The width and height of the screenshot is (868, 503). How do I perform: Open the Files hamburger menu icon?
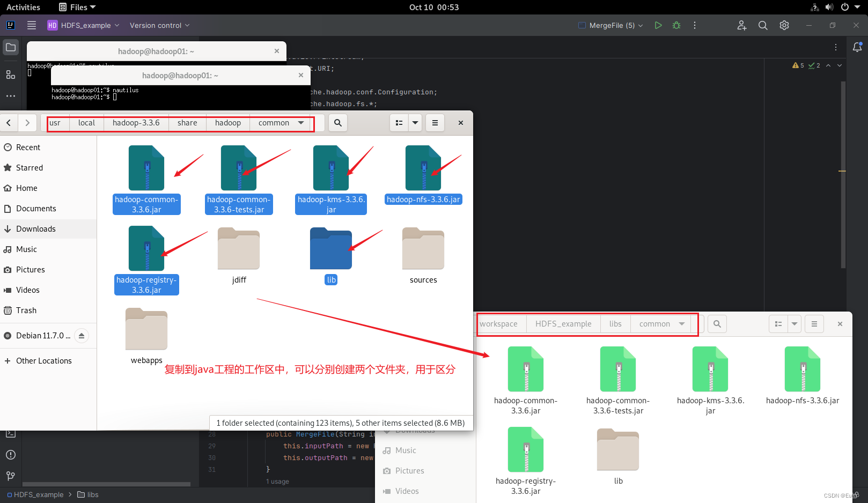tap(435, 123)
